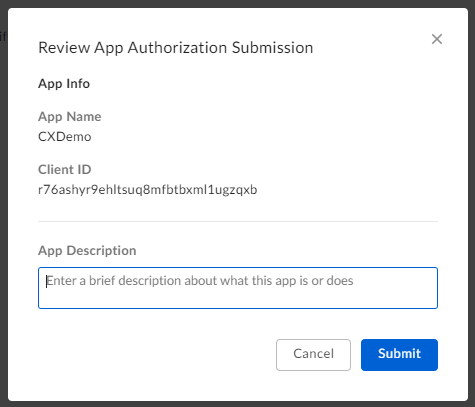This screenshot has width=475, height=407.
Task: Click the placeholder text about brief description
Action: [x=200, y=281]
